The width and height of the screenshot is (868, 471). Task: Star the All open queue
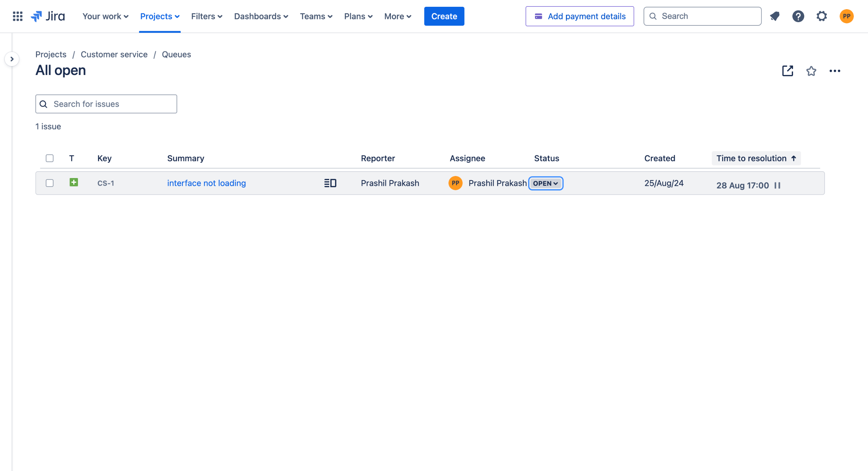pos(811,71)
